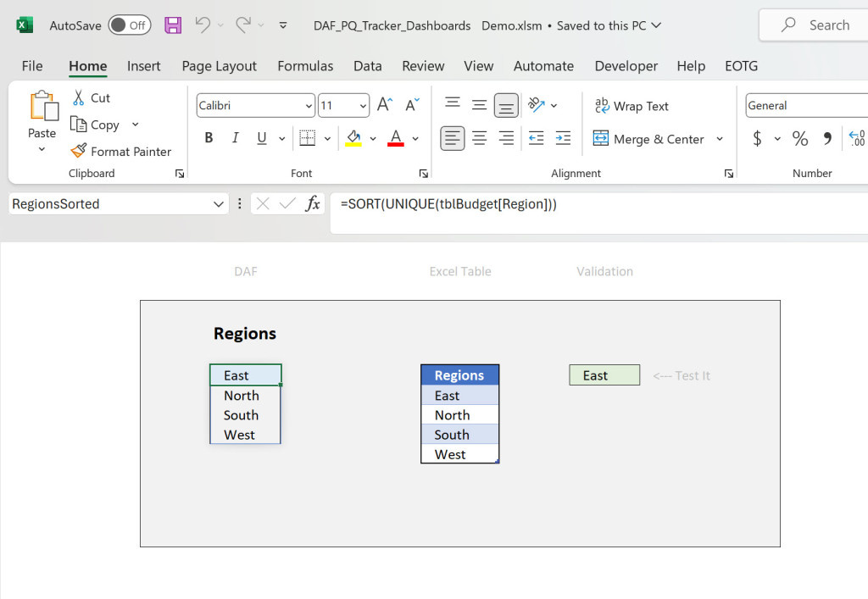Click Bottom Align icon

(x=506, y=105)
